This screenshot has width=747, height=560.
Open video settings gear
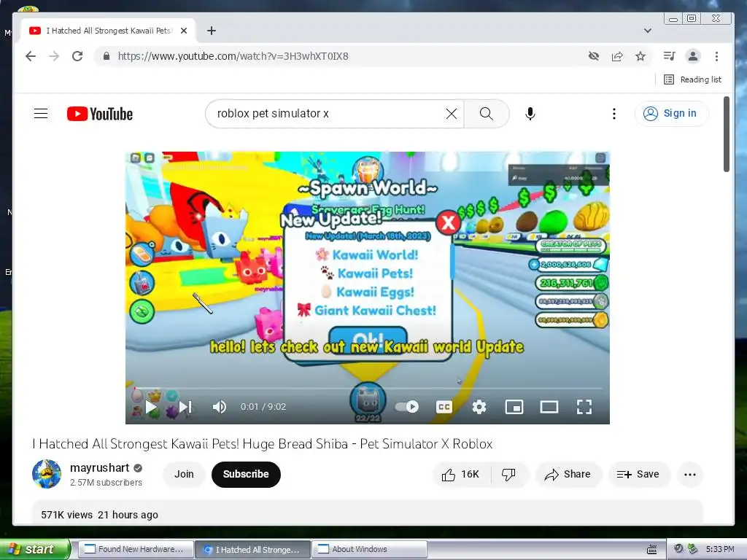pyautogui.click(x=479, y=407)
